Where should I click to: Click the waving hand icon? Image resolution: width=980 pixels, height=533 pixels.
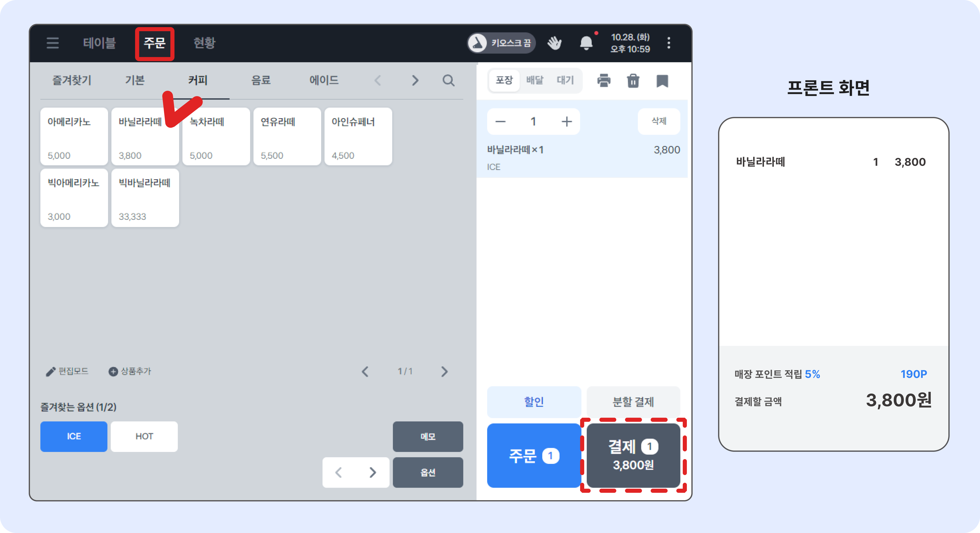(x=554, y=43)
